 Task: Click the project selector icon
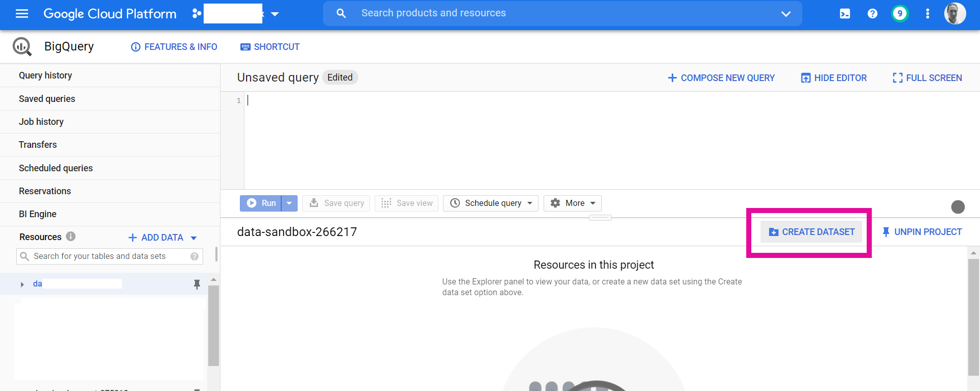click(x=197, y=14)
